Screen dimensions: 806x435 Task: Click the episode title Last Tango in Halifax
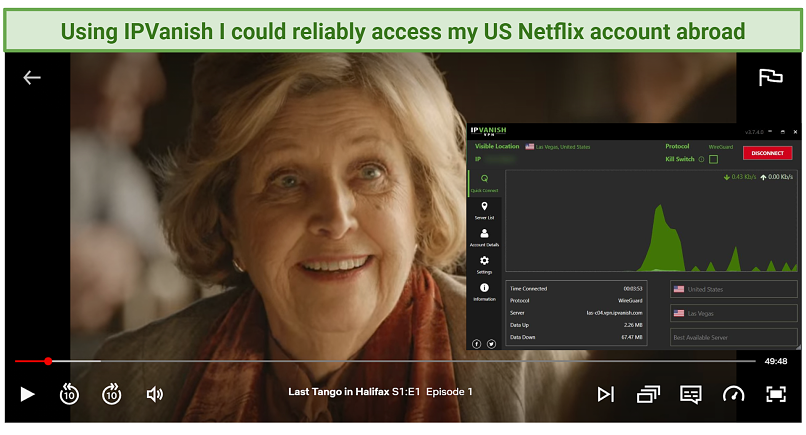[338, 392]
